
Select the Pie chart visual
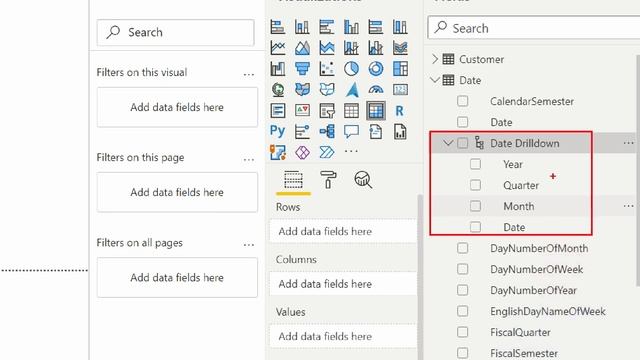coord(351,69)
